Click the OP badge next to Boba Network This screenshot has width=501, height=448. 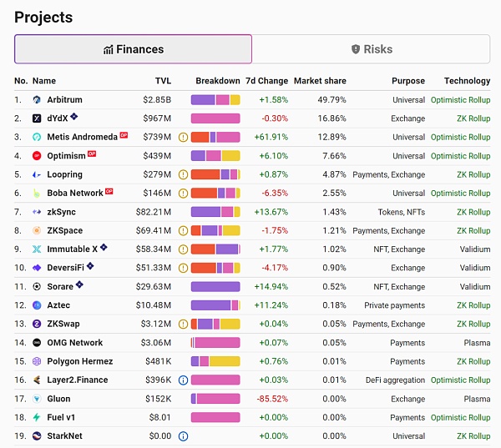[x=109, y=191]
